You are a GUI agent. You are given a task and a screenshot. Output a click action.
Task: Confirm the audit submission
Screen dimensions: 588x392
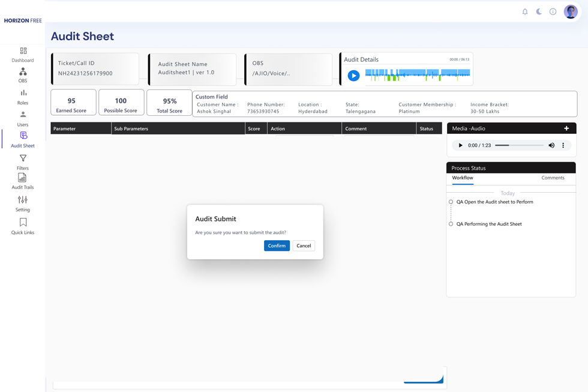(x=277, y=246)
